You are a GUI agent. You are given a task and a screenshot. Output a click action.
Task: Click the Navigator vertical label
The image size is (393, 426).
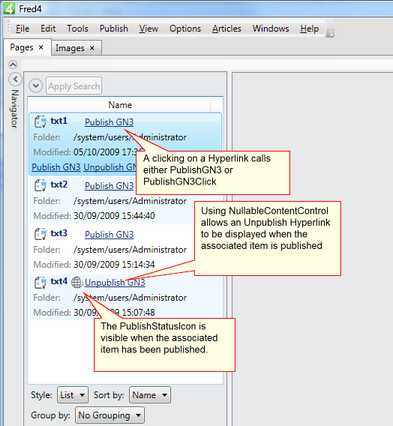pos(14,109)
